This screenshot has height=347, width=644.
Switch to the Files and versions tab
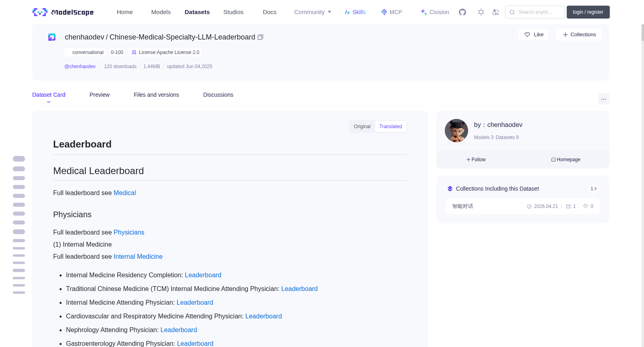pos(156,95)
